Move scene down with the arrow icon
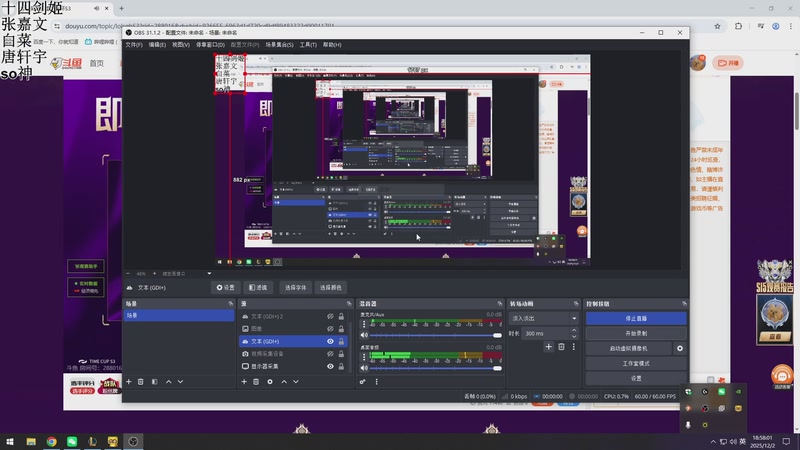This screenshot has height=450, width=800. [x=180, y=382]
